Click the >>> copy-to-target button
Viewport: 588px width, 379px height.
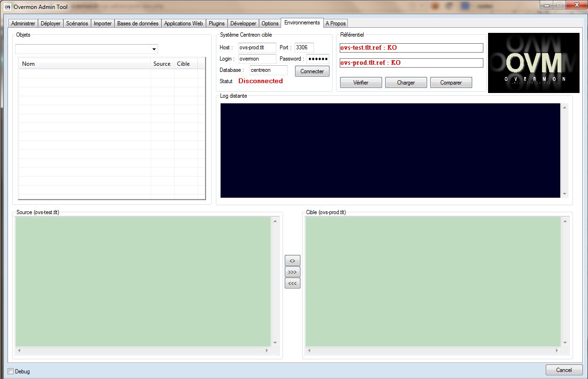pyautogui.click(x=292, y=272)
